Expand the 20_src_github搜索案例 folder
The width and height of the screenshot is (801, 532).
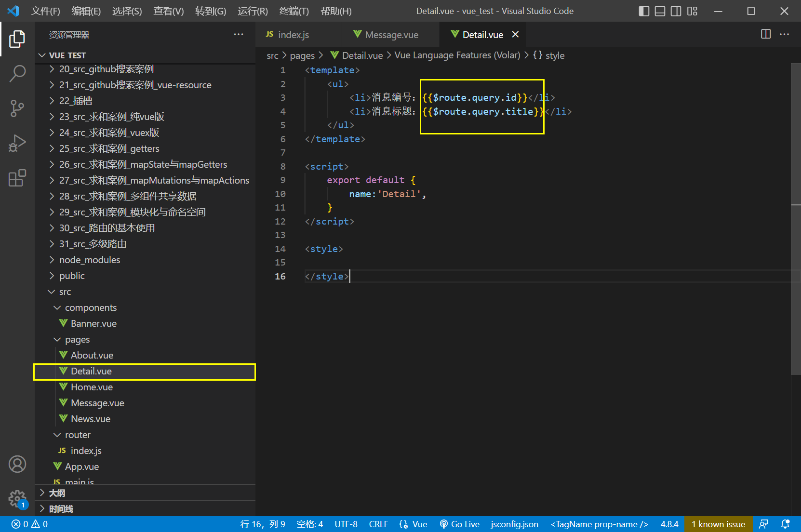pos(145,69)
